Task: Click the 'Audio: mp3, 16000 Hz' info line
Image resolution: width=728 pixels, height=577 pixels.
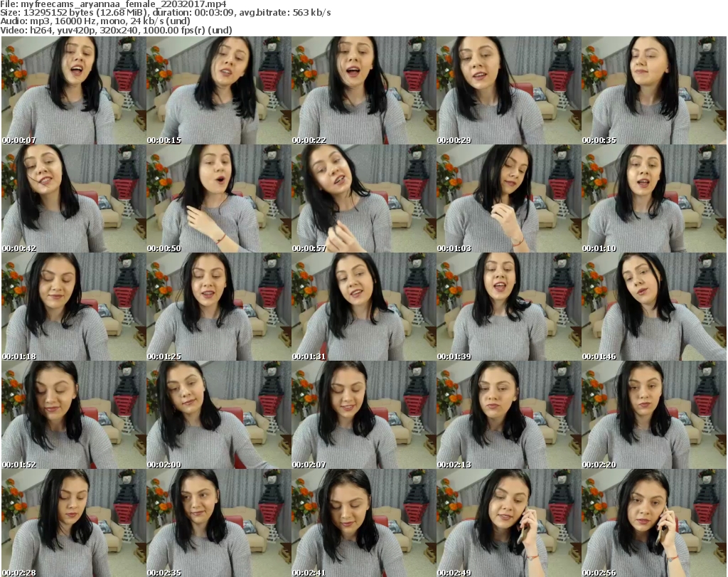Action: click(95, 21)
